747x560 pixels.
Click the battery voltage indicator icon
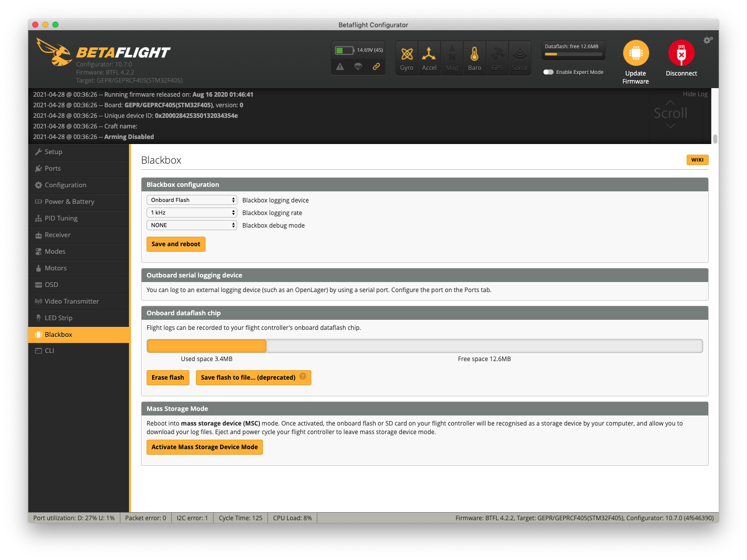pyautogui.click(x=345, y=50)
